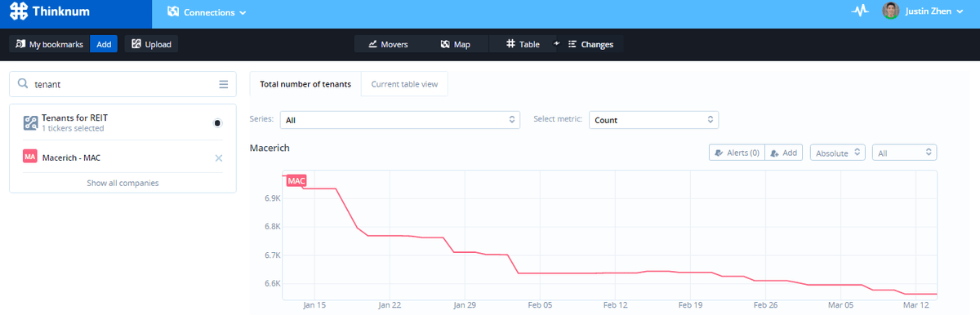Click the 6.6K axis value

pyautogui.click(x=273, y=284)
